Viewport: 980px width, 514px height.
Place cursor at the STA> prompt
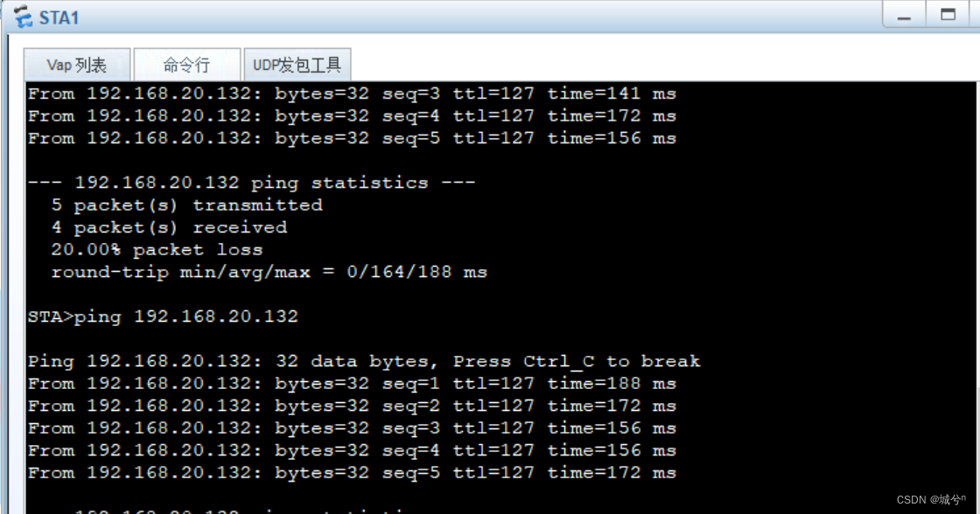click(48, 316)
